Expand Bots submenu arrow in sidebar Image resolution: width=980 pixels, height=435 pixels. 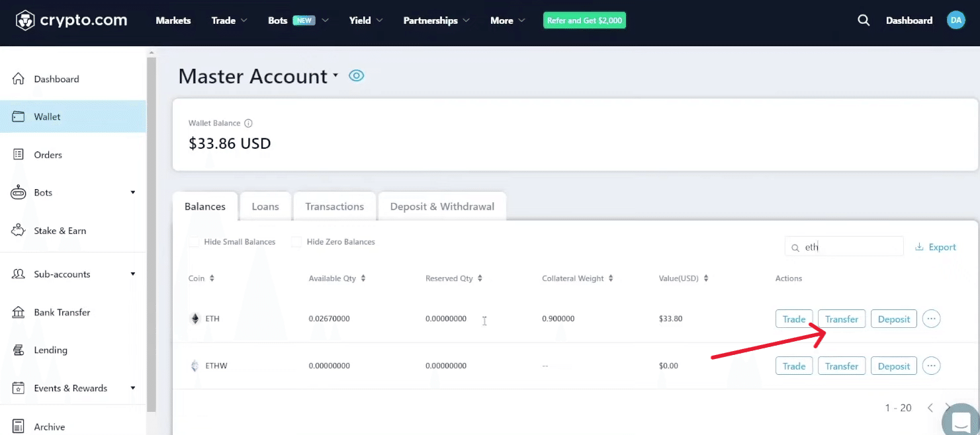pyautogui.click(x=133, y=192)
